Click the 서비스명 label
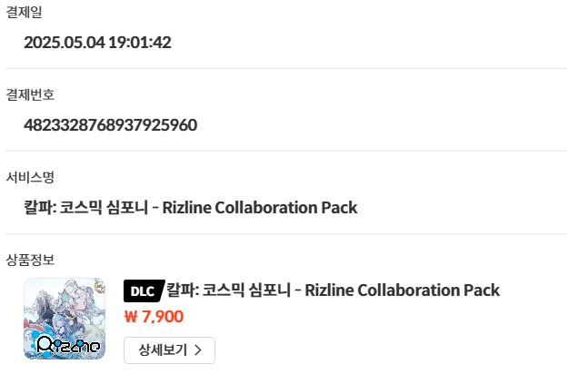588x374 pixels. click(30, 177)
